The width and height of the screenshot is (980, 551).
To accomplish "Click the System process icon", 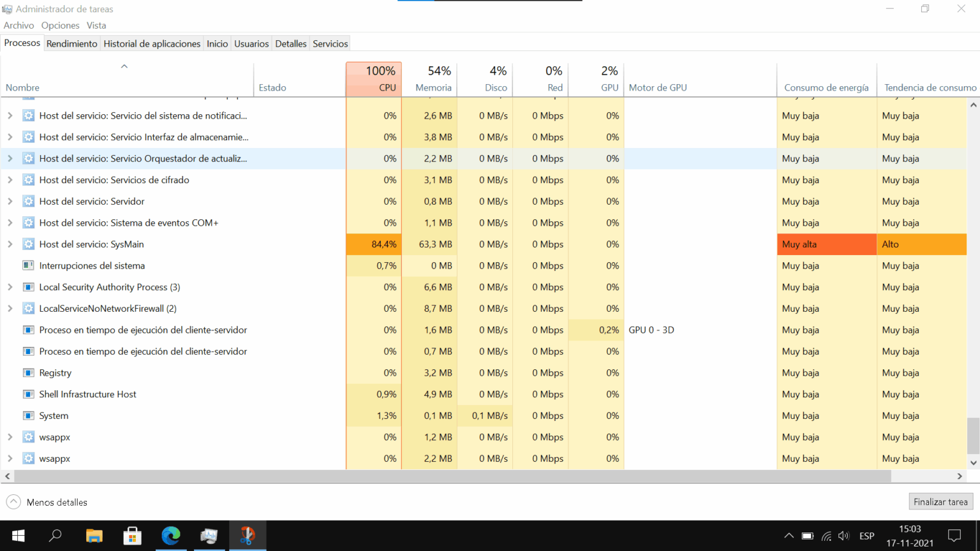I will (x=28, y=415).
